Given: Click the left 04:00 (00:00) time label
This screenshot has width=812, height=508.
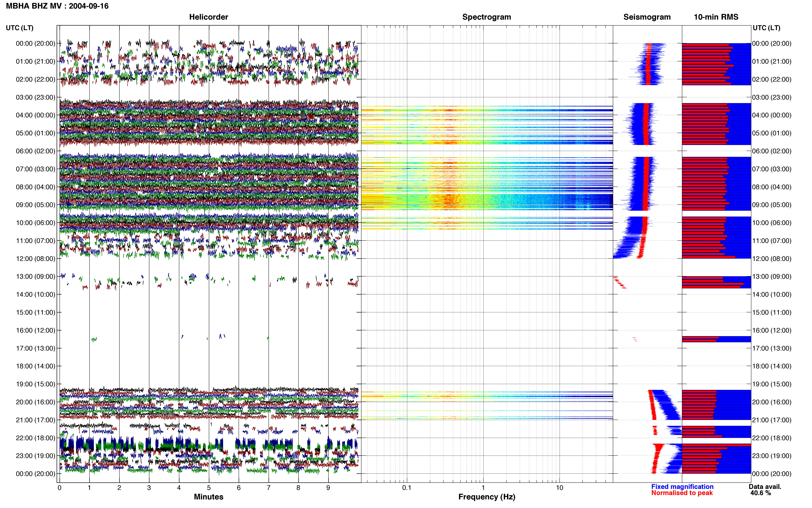Looking at the screenshot, I should 36,115.
